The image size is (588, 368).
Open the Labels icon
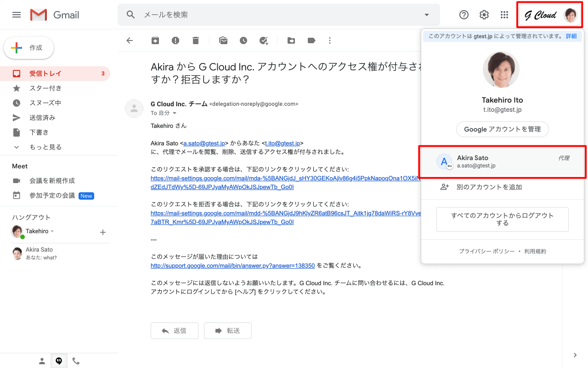tap(311, 40)
